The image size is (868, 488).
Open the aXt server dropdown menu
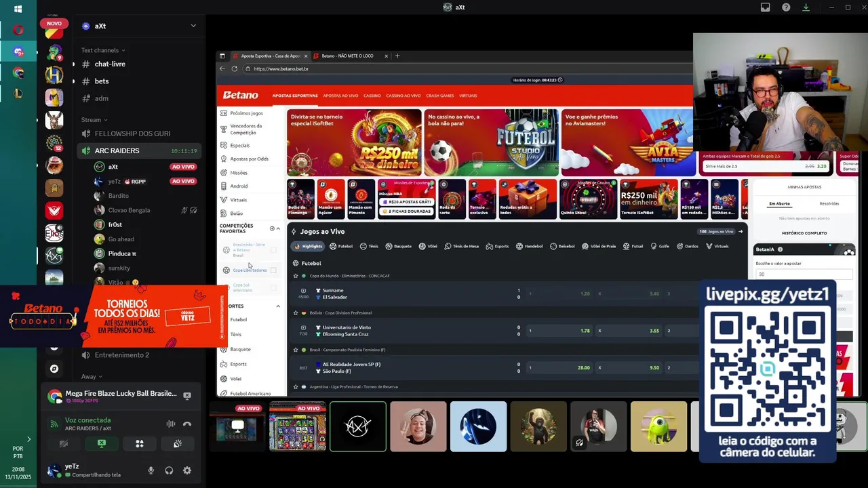pos(193,26)
